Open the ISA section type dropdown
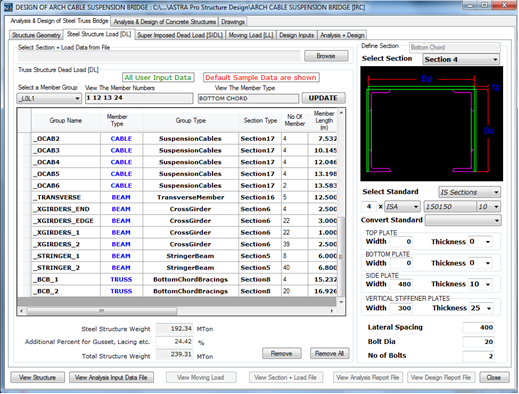 click(x=402, y=207)
